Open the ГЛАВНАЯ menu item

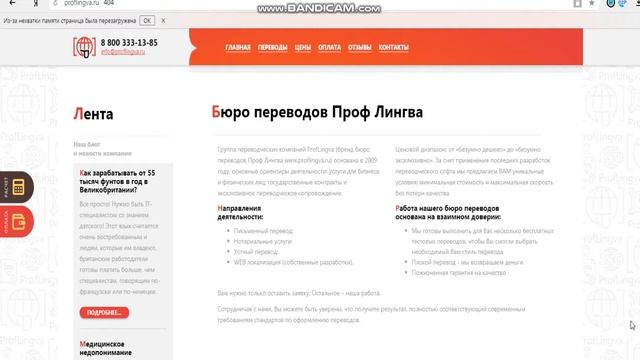coord(238,47)
